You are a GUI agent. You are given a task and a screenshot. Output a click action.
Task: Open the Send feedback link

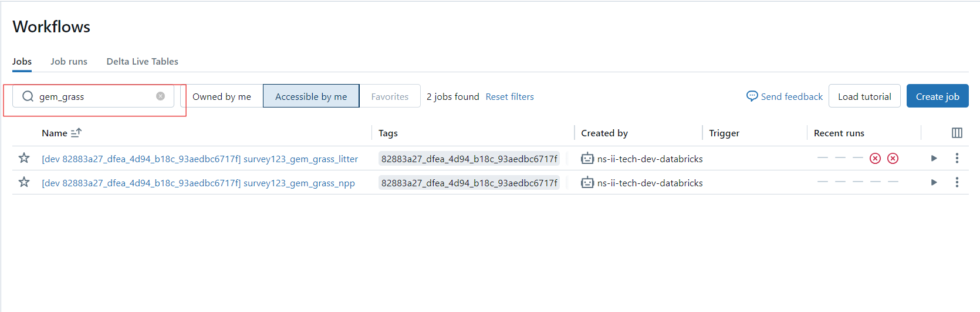click(x=792, y=96)
